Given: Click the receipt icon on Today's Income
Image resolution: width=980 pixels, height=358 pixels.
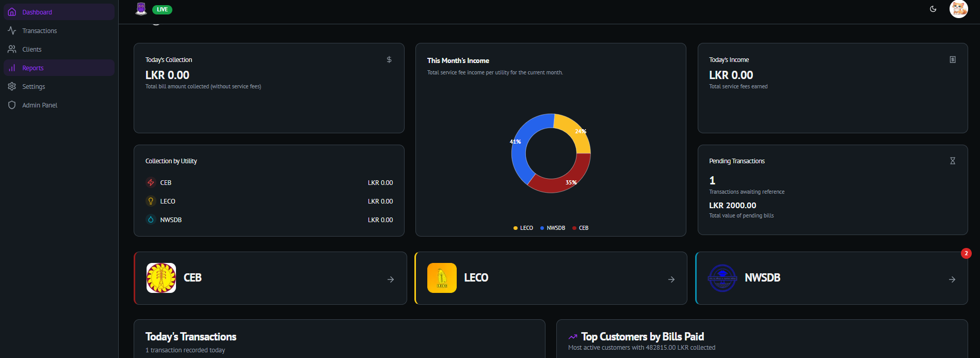Looking at the screenshot, I should coord(953,59).
